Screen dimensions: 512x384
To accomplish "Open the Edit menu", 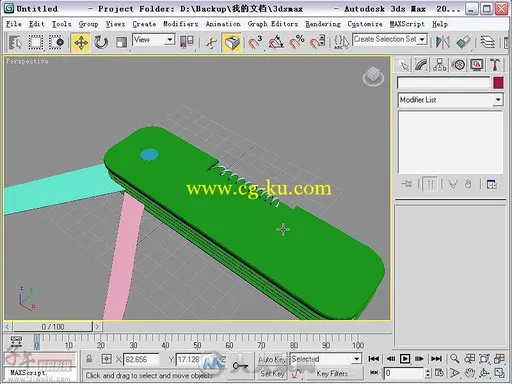I will click(x=36, y=24).
